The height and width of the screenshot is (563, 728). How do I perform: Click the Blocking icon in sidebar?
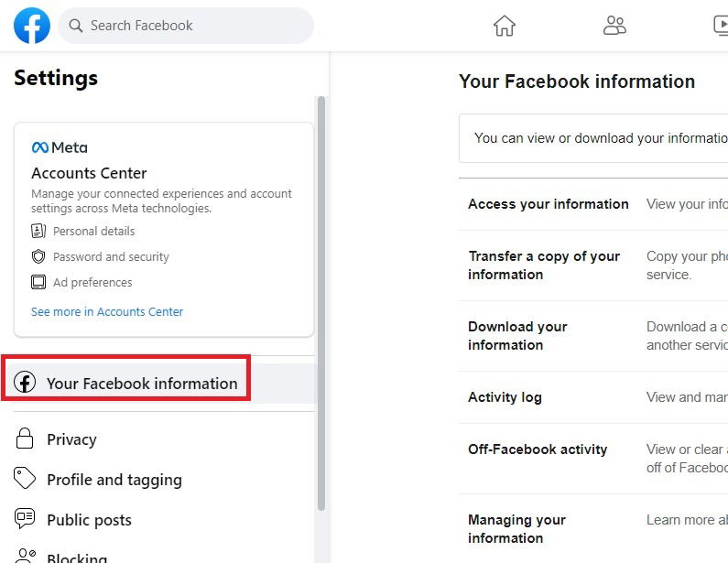tap(25, 556)
